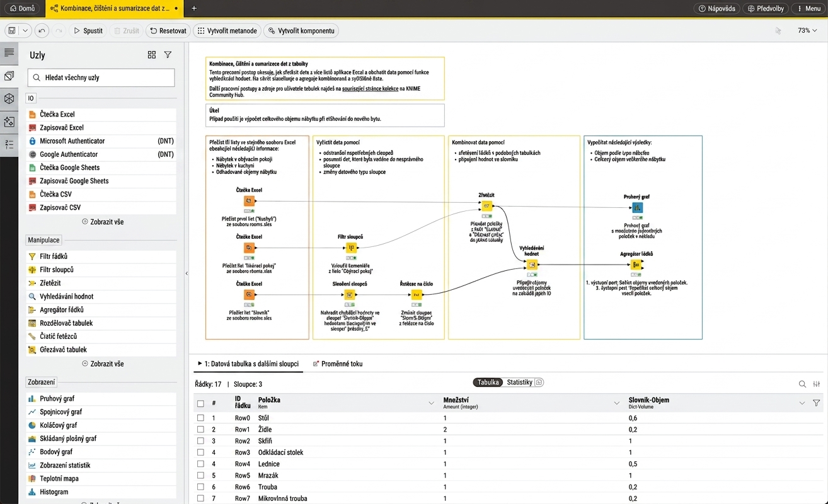The image size is (828, 504).
Task: Open the Položka column header dropdown
Action: 432,403
